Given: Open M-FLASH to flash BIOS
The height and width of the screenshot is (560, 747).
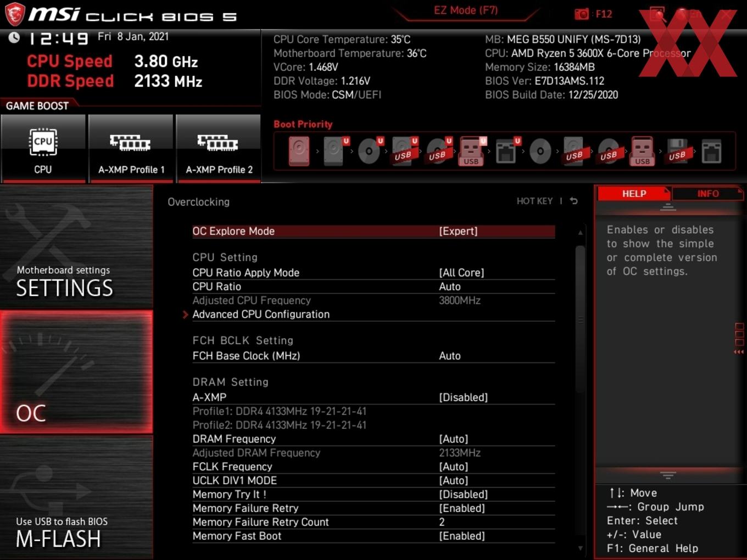Looking at the screenshot, I should coord(76,497).
